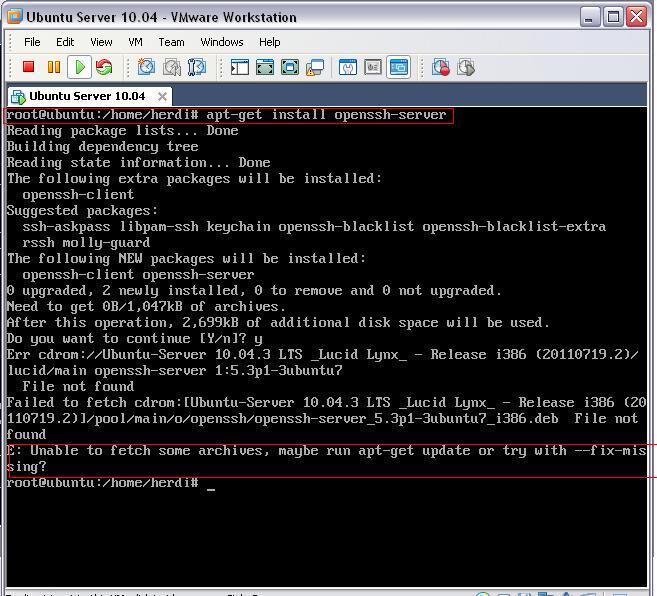Power off the VM with the red stop icon
Image resolution: width=657 pixels, height=596 pixels.
pyautogui.click(x=28, y=67)
